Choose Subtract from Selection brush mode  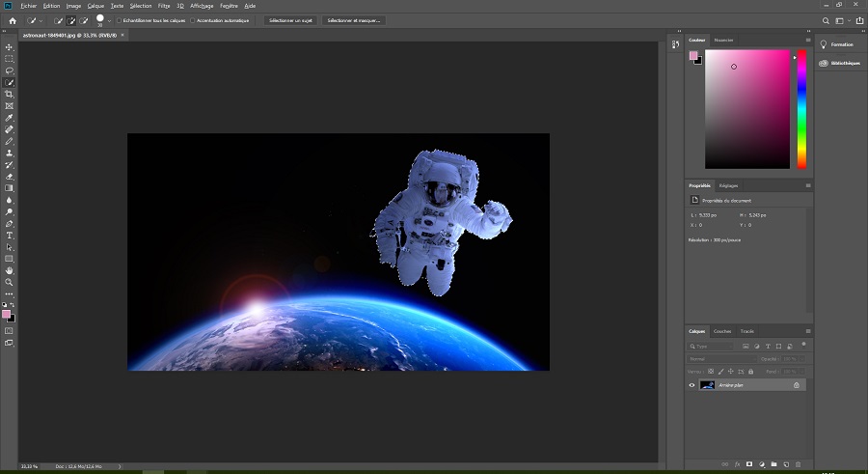[x=84, y=20]
